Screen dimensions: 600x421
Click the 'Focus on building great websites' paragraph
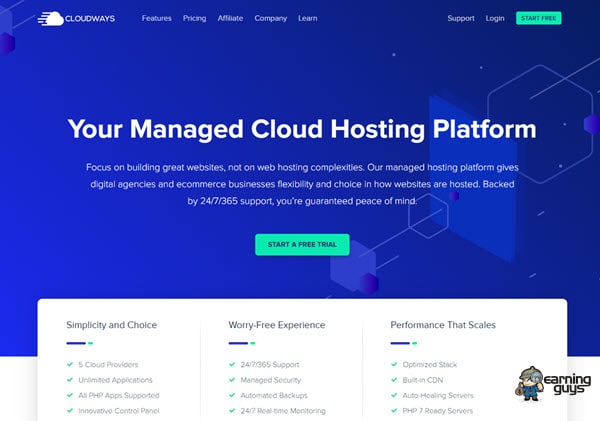click(302, 184)
